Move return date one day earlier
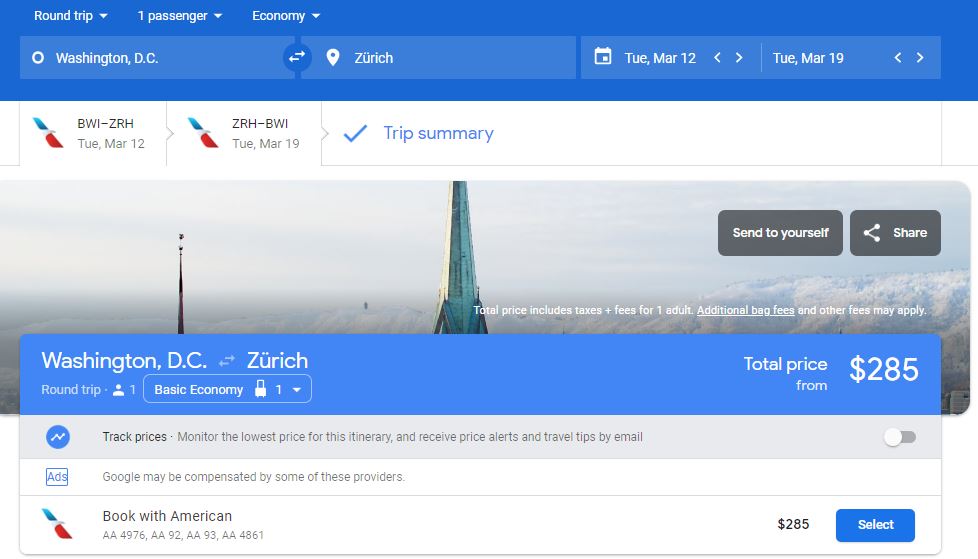The image size is (978, 559). coord(898,58)
